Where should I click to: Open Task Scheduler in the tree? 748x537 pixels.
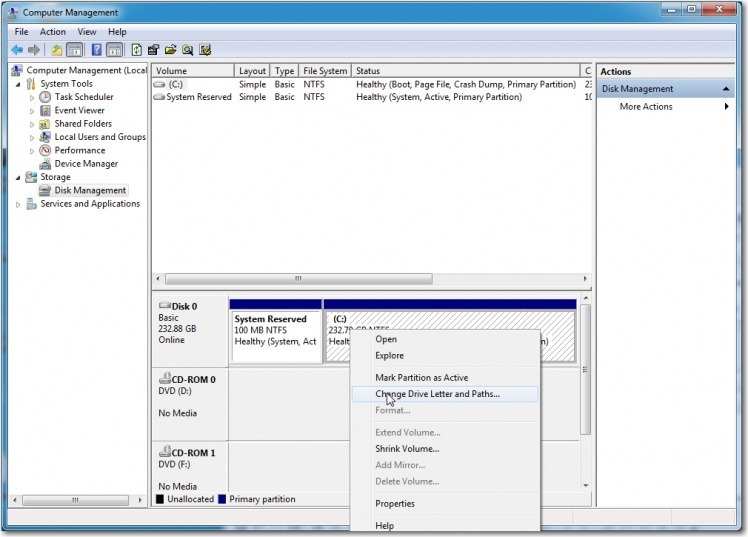pos(83,97)
